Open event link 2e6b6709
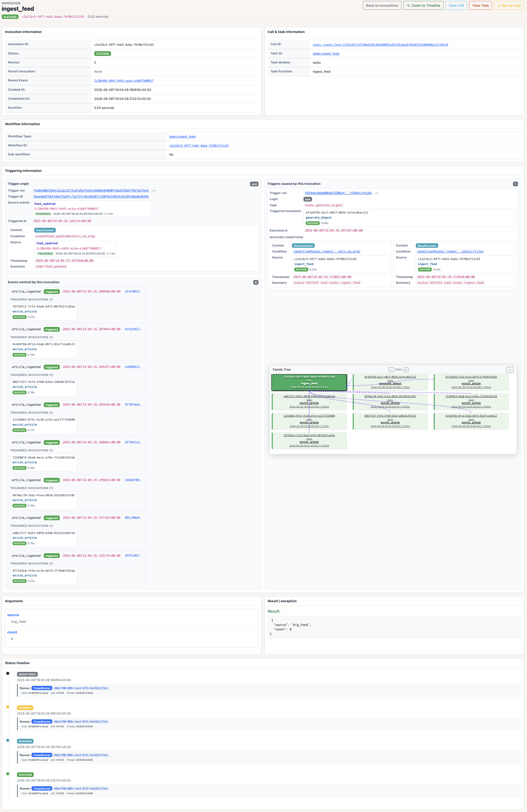This screenshot has height=812, width=527. [x=133, y=480]
